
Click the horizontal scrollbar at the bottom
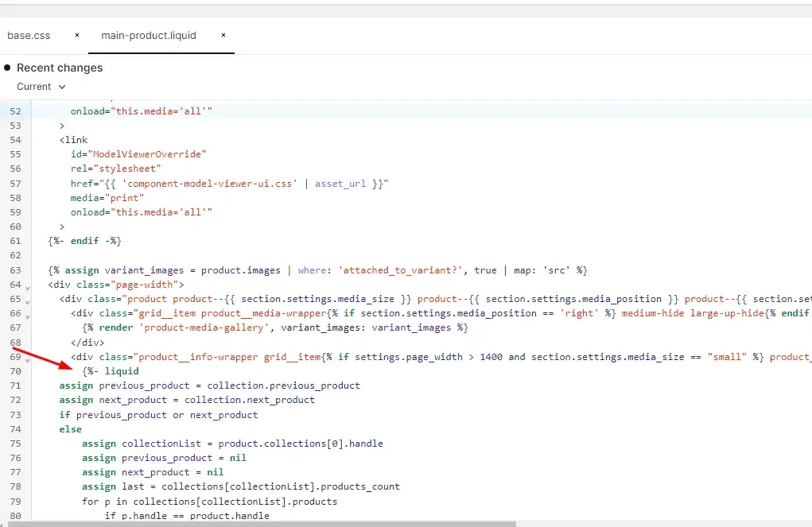coord(262,524)
